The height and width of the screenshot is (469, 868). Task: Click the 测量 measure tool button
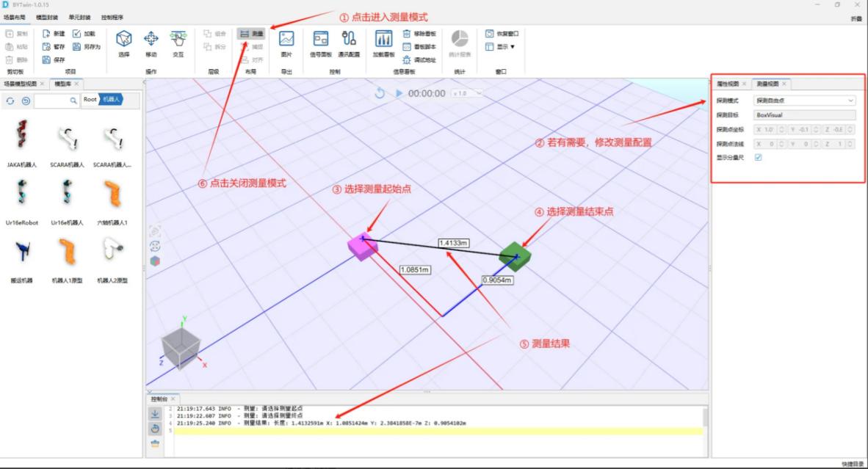[251, 34]
